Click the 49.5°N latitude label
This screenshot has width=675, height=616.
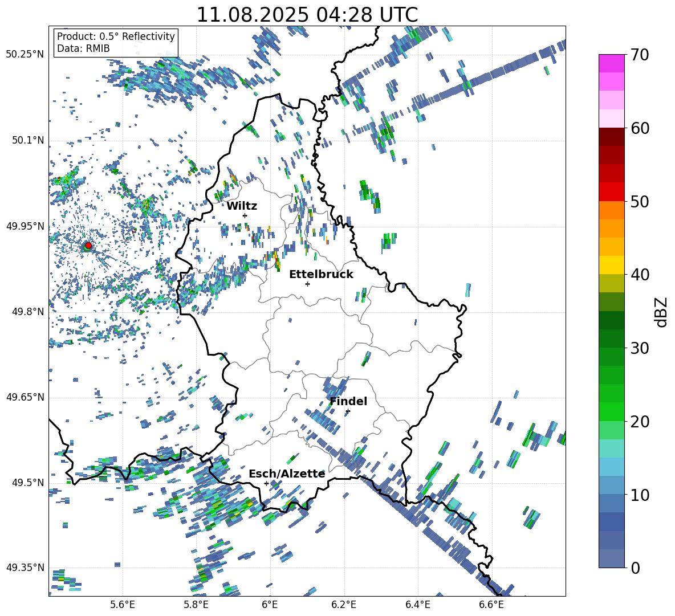(27, 483)
